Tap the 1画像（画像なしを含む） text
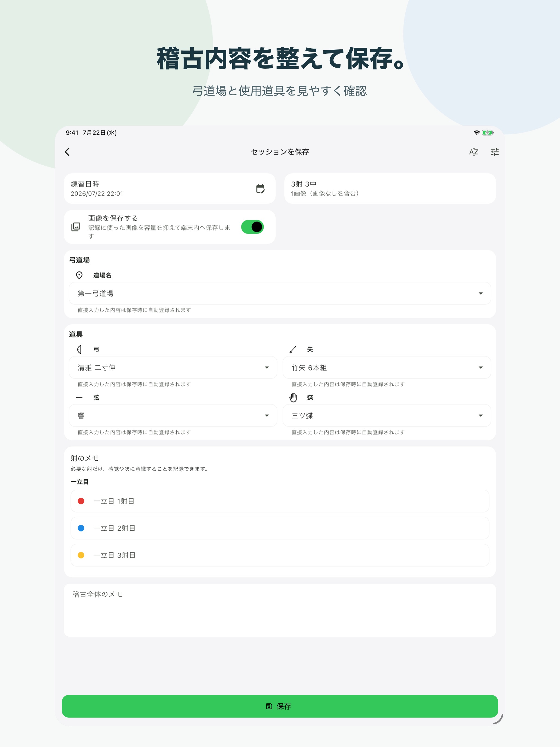This screenshot has height=747, width=560. point(326,194)
